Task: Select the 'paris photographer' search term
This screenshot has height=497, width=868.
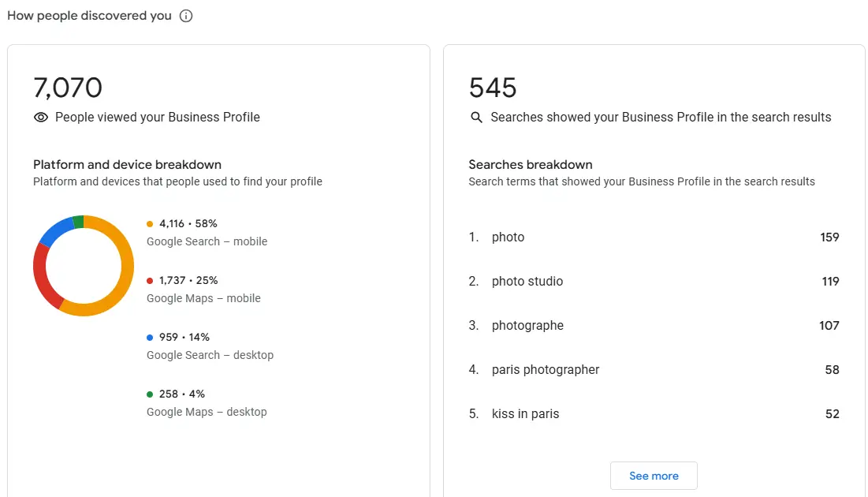Action: (x=546, y=369)
